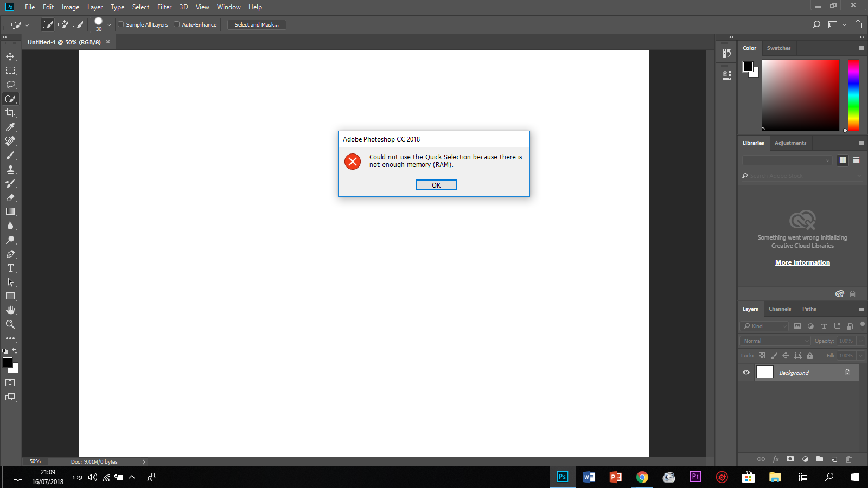
Task: Choose the New selection mode button
Action: (x=48, y=24)
